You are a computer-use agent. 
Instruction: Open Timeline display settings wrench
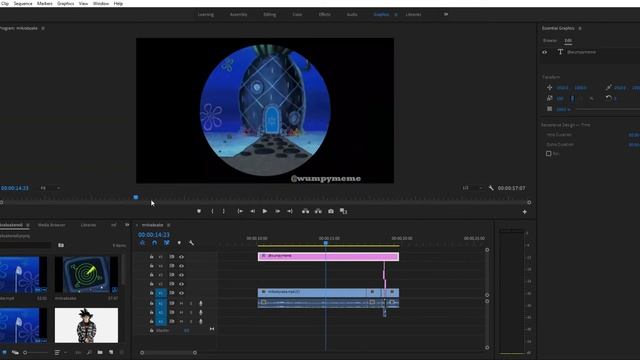191,243
